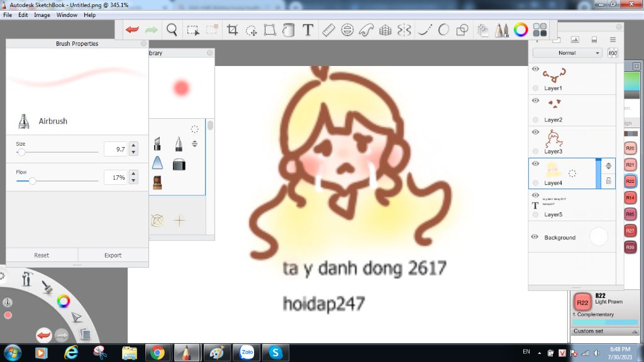644x362 pixels.
Task: Decrease Flow with down stepper arrow
Action: (133, 180)
